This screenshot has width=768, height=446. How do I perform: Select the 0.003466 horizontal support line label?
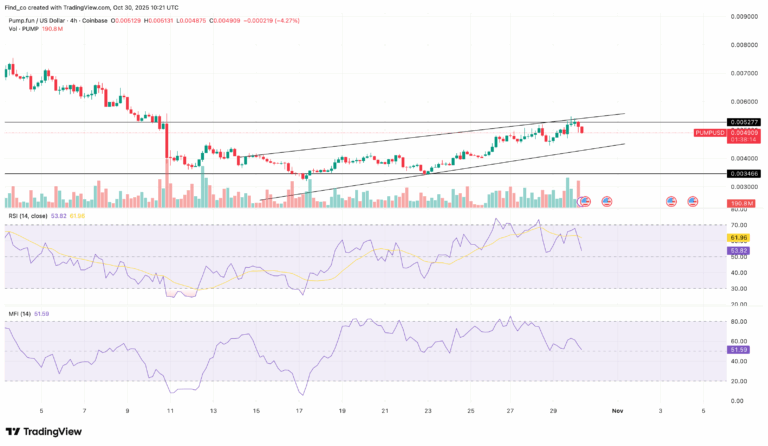coord(741,174)
